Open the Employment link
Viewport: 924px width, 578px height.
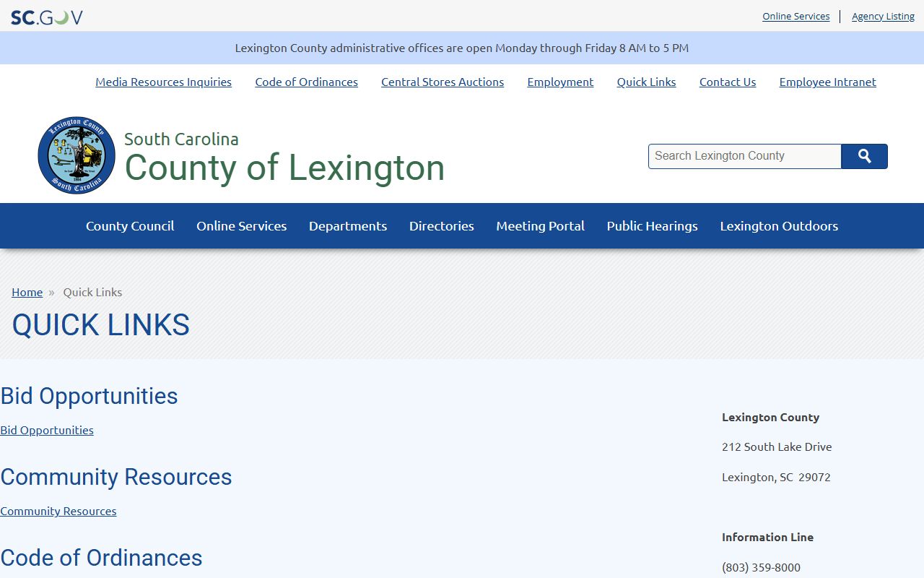[x=560, y=82]
